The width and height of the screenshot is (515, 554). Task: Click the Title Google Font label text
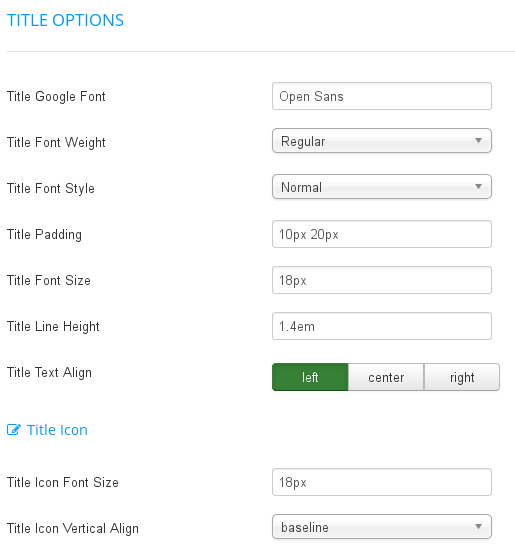click(56, 96)
